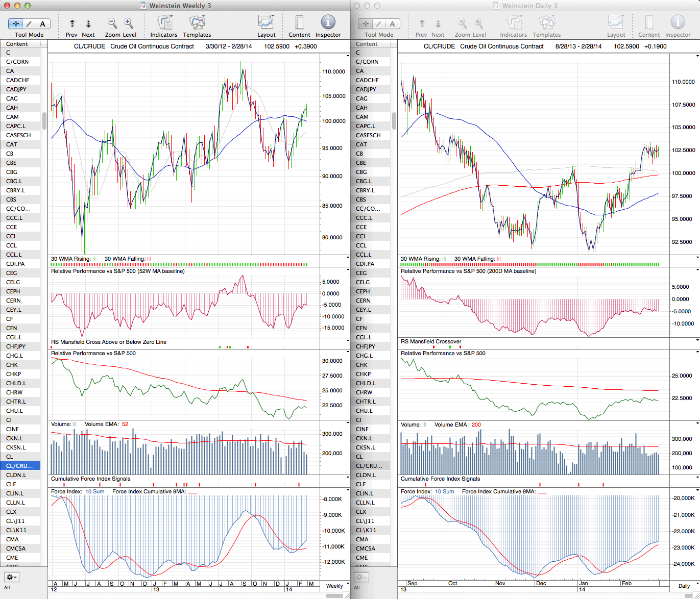
Task: Select CADJPY in the Weekly content list
Action: [x=16, y=89]
